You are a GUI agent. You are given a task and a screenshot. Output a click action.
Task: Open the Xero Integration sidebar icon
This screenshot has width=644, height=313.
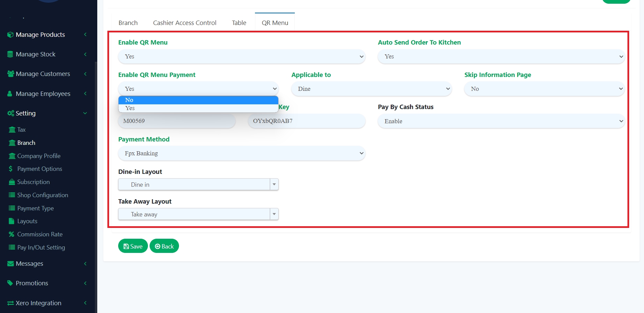click(x=10, y=303)
